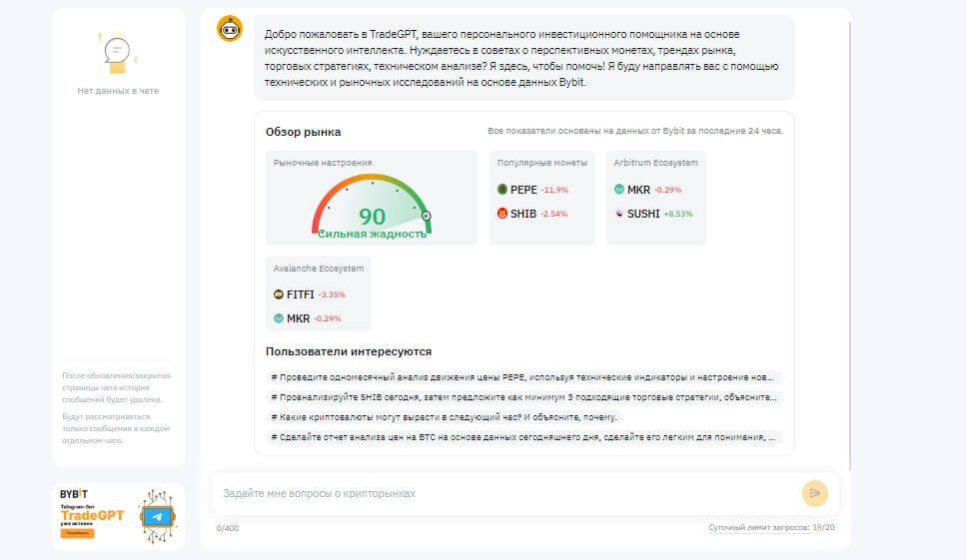Pick the prompt about cryptos rising next hour
Viewport: 966px width, 560px height.
(446, 416)
